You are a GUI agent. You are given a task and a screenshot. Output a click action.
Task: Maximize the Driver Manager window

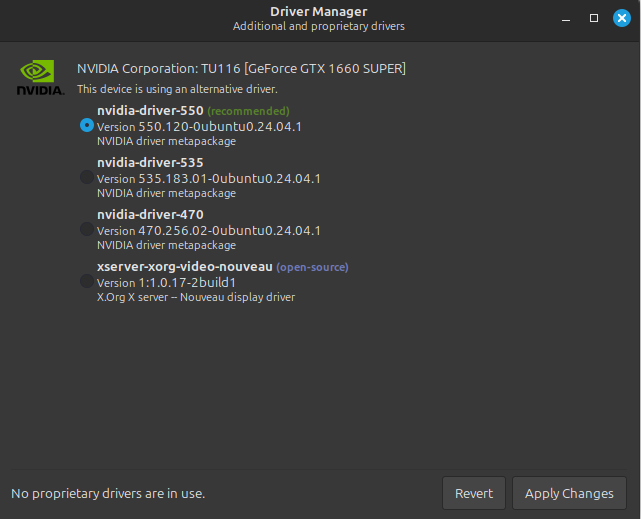[x=594, y=18]
